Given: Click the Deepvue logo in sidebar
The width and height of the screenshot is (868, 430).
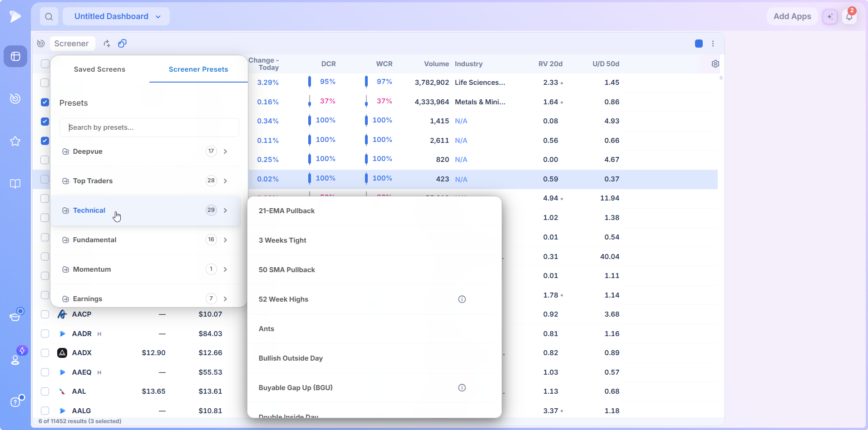Looking at the screenshot, I should tap(15, 16).
